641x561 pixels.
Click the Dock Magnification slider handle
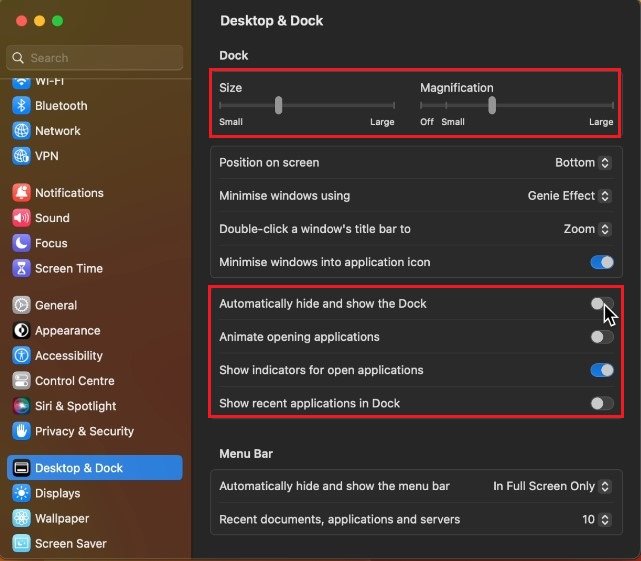tap(492, 105)
